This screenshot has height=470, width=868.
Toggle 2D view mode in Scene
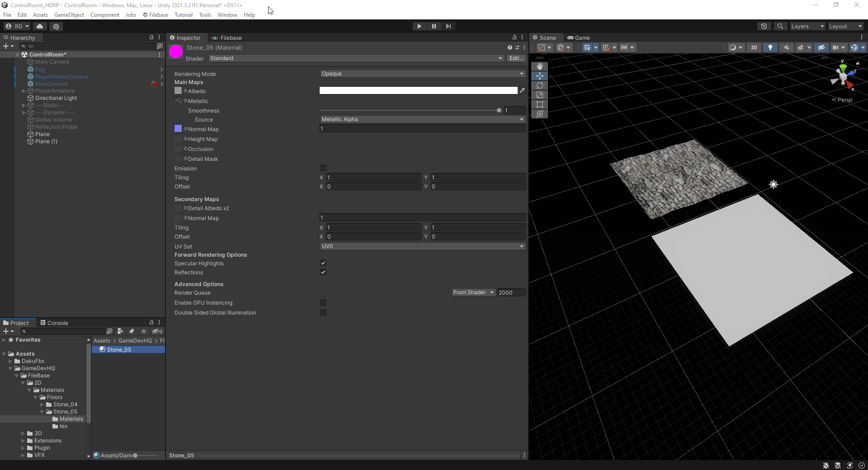point(754,47)
